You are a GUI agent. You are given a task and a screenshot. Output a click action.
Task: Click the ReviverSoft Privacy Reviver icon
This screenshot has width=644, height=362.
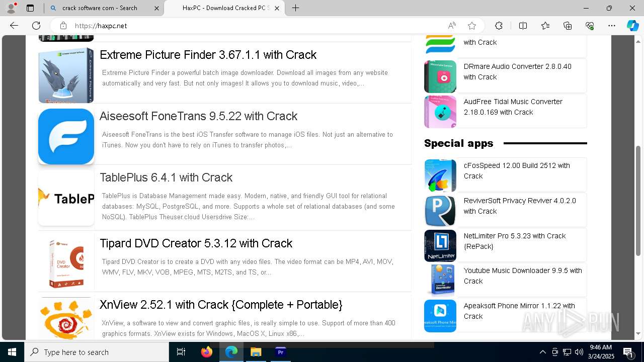440,211
